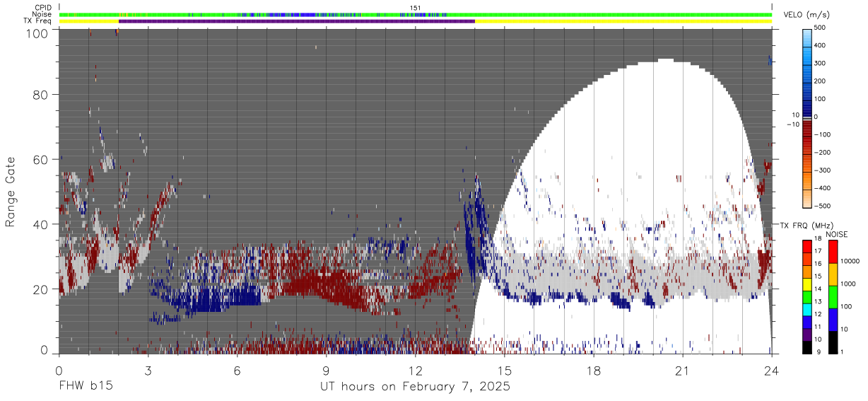
Task: Click the 15 tick on the UT hours axis
Action: (504, 371)
